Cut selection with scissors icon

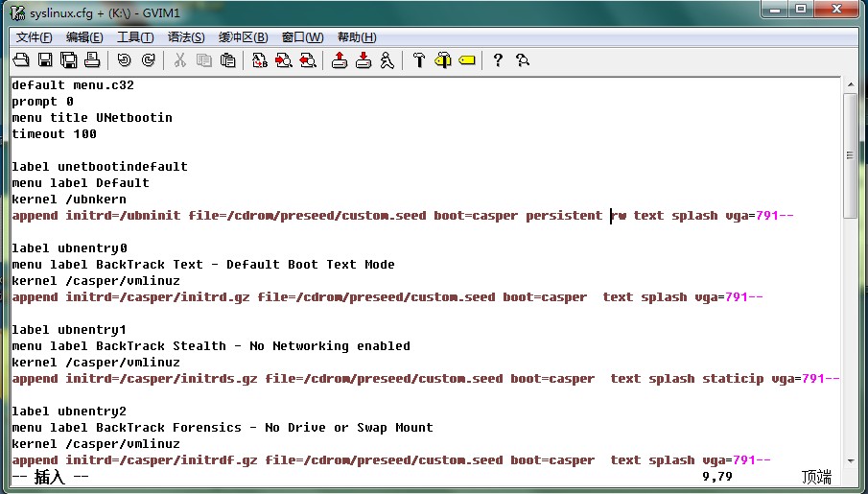pyautogui.click(x=180, y=59)
